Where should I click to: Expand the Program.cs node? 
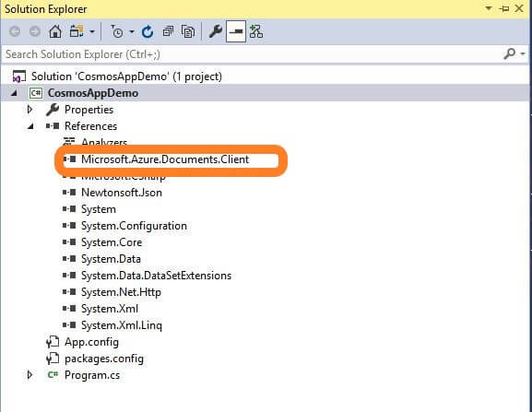pyautogui.click(x=30, y=375)
